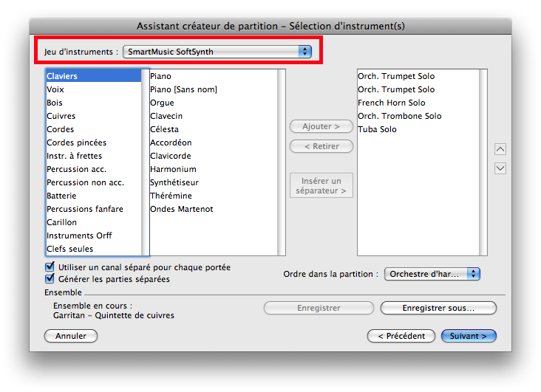Viewport: 541px width, 392px height.
Task: Select the Cuivres instrument family
Action: coord(61,116)
